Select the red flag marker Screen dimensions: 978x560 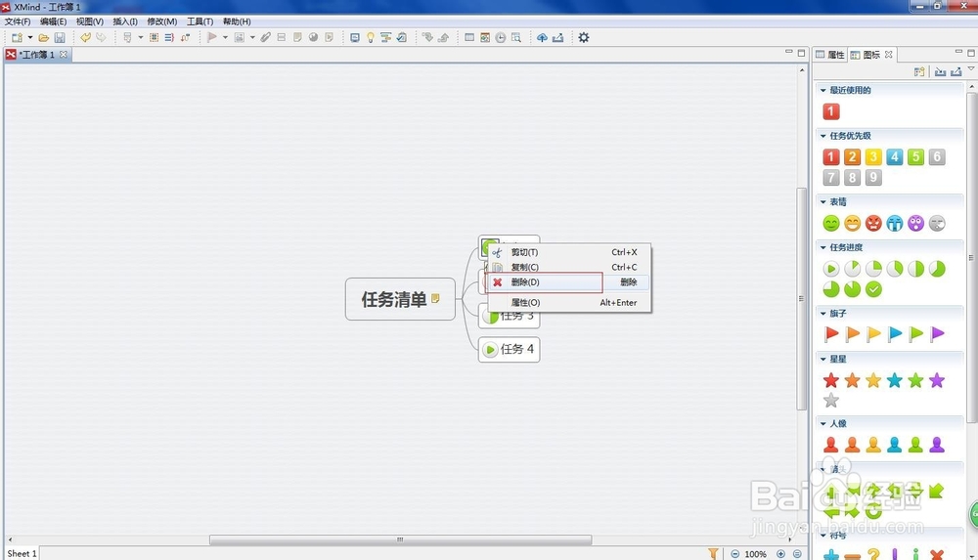pyautogui.click(x=830, y=334)
